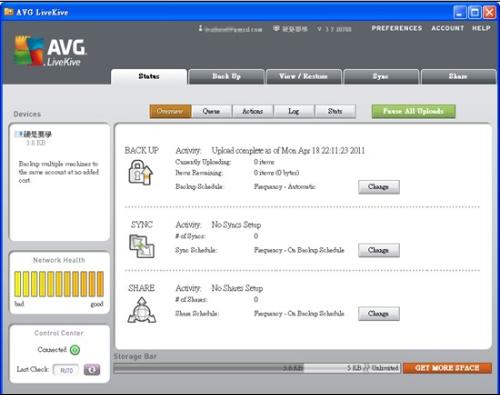Click the computer name icon in header
Viewport: 500px width, 395px height.
click(276, 28)
